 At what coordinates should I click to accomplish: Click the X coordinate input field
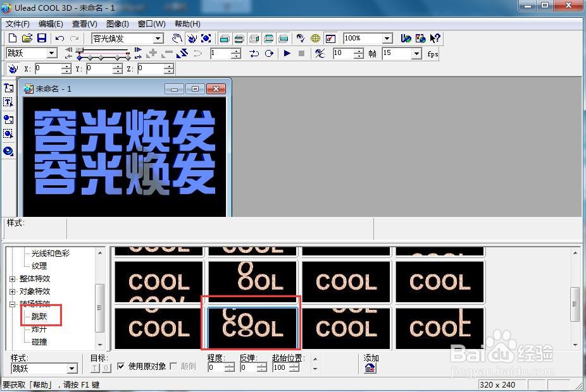(49, 69)
